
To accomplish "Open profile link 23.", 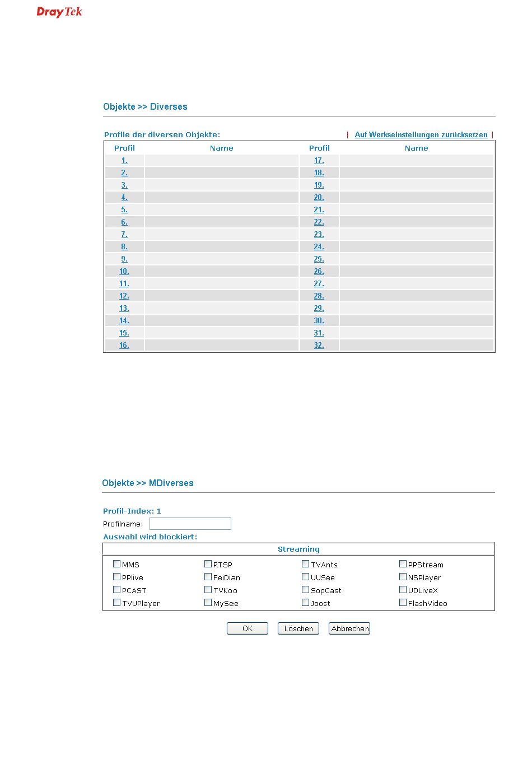I will pos(319,235).
